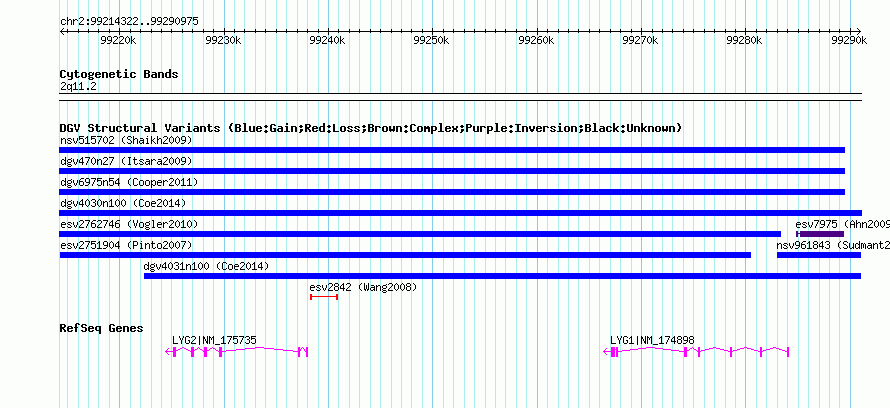Click the nsv515702 (Shaikh2009) variant bar
The image size is (890, 408).
tap(452, 150)
